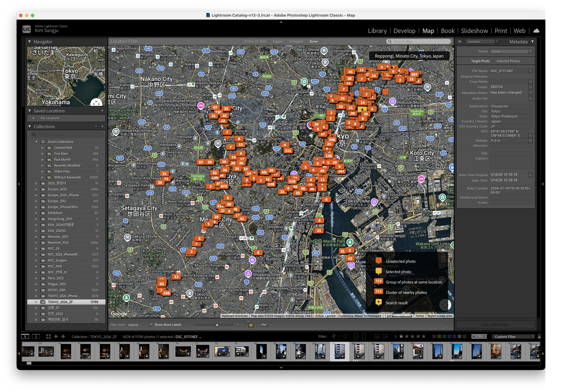Open the Report a map error link
Image resolution: width=562 pixels, height=392 pixels.
click(x=440, y=316)
